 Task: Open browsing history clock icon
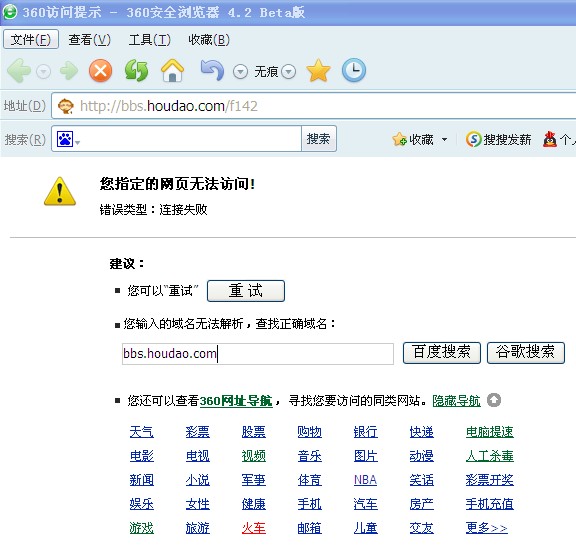(x=354, y=70)
